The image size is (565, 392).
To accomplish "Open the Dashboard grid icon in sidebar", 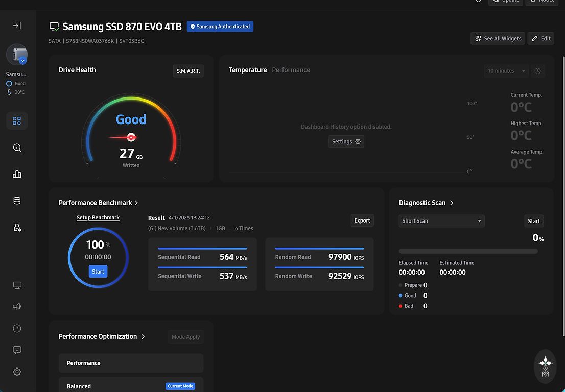I will (17, 121).
